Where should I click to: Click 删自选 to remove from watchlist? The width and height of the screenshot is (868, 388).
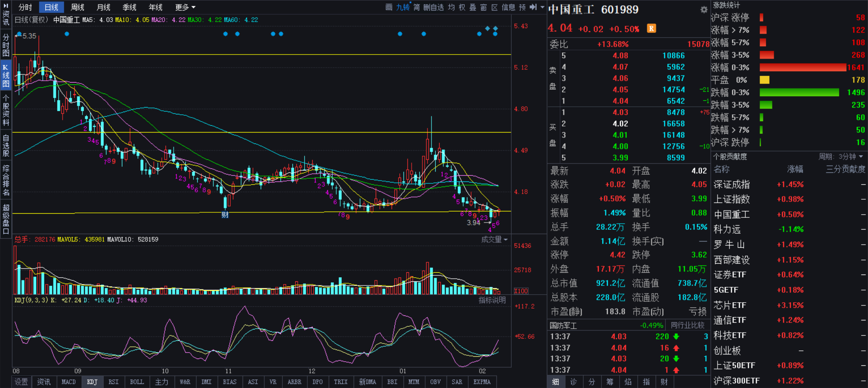pos(434,7)
